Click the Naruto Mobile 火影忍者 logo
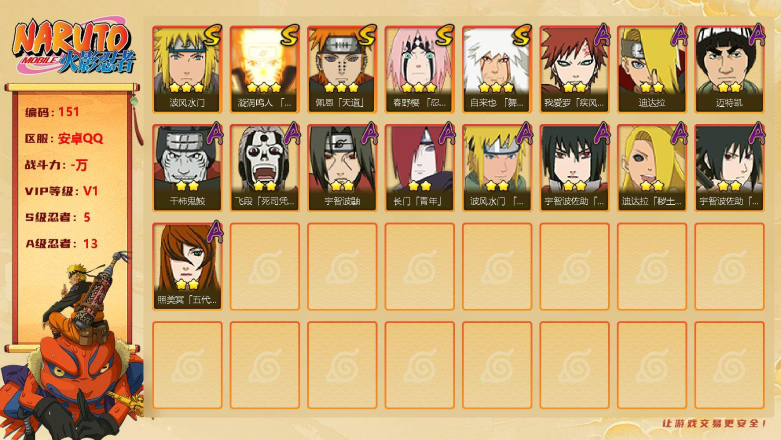The height and width of the screenshot is (440, 781). pyautogui.click(x=75, y=46)
